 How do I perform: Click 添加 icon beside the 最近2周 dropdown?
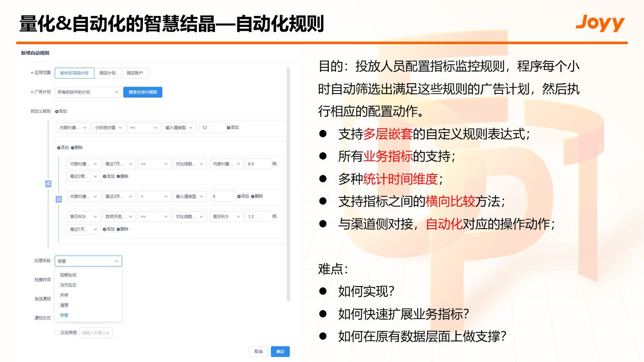(104, 176)
